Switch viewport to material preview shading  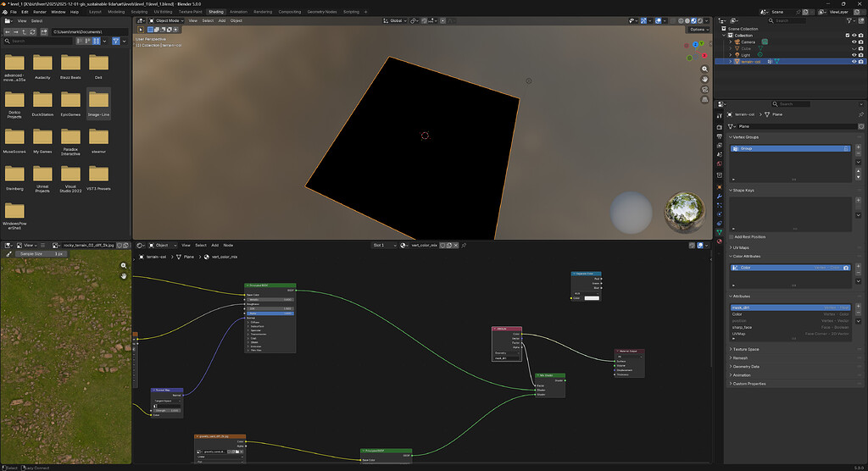693,21
